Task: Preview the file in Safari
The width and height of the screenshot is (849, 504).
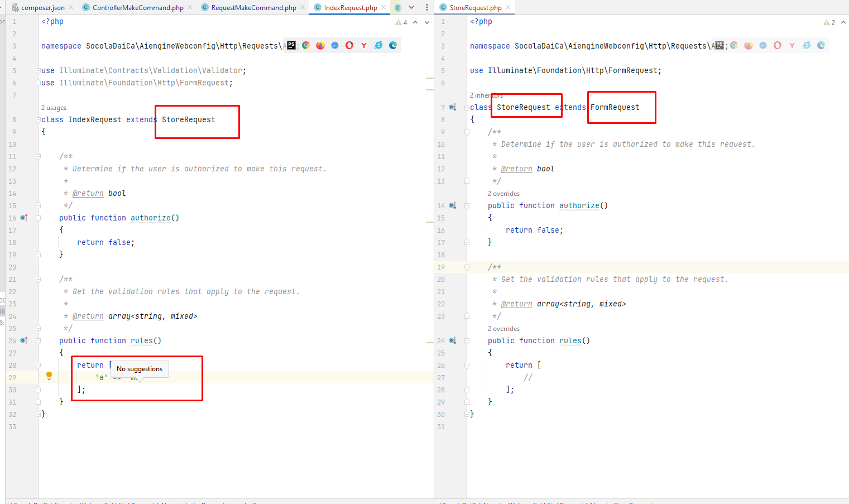Action: click(335, 45)
